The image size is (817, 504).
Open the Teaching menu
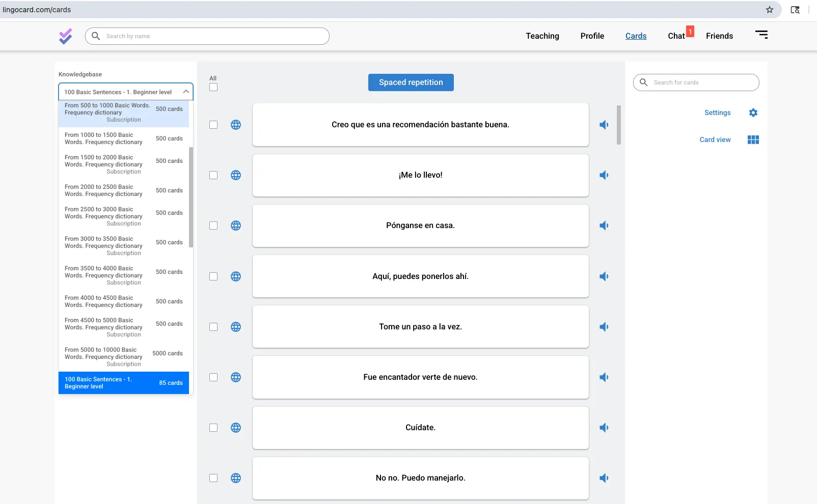coord(542,36)
